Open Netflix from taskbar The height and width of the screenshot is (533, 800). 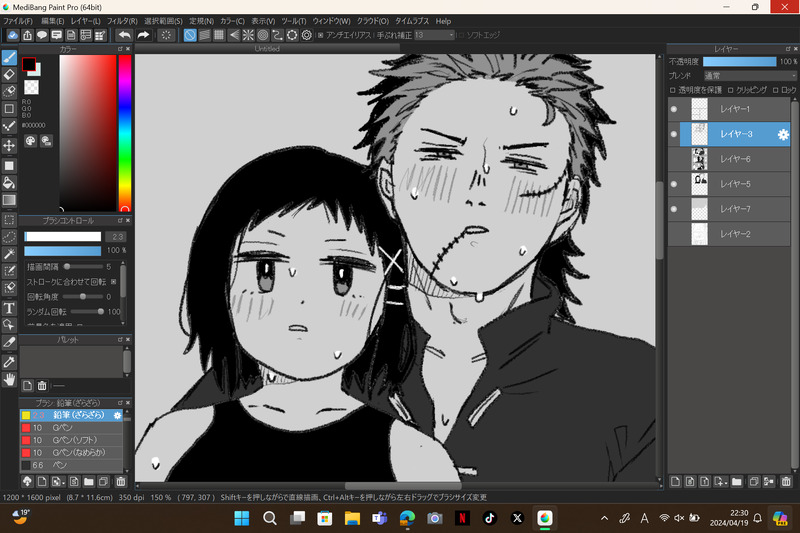[462, 518]
